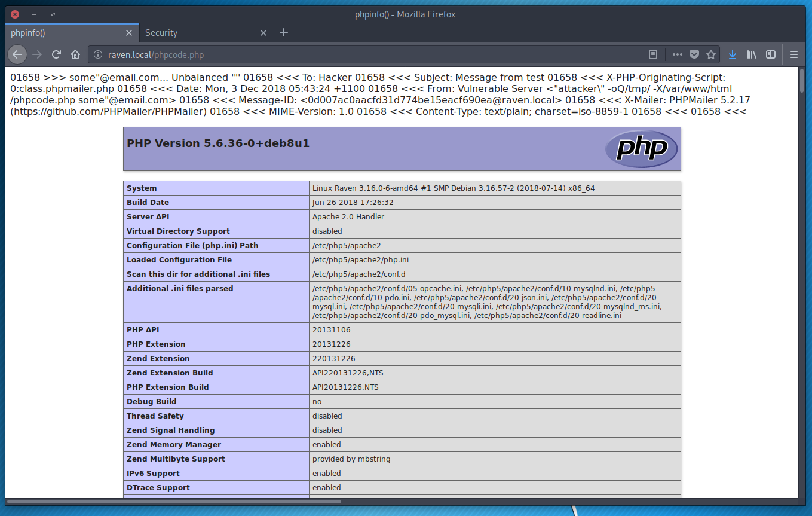Click the Linux Raven 3.16.0-6-amd64 system value
Screen dimensions: 812x516
pyautogui.click(x=454, y=188)
